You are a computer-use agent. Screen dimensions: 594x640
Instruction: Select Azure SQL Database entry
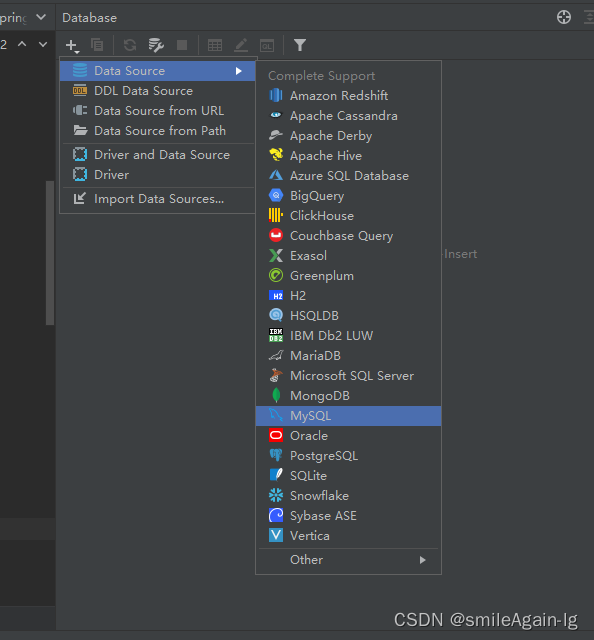(x=348, y=176)
